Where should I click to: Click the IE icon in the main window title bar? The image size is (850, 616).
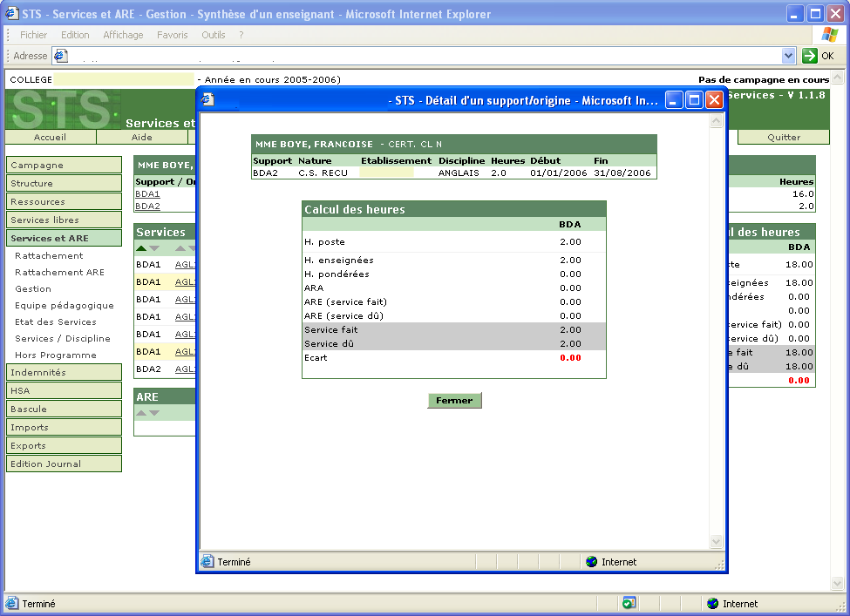[x=12, y=14]
